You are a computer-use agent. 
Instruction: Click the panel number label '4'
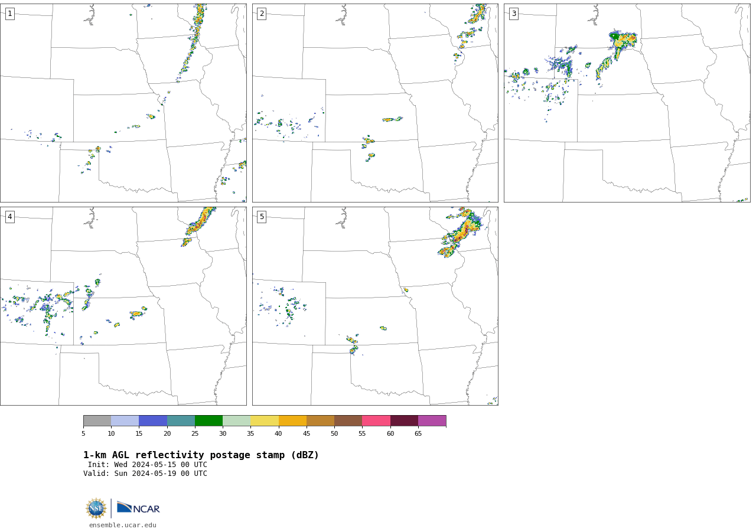(9, 217)
